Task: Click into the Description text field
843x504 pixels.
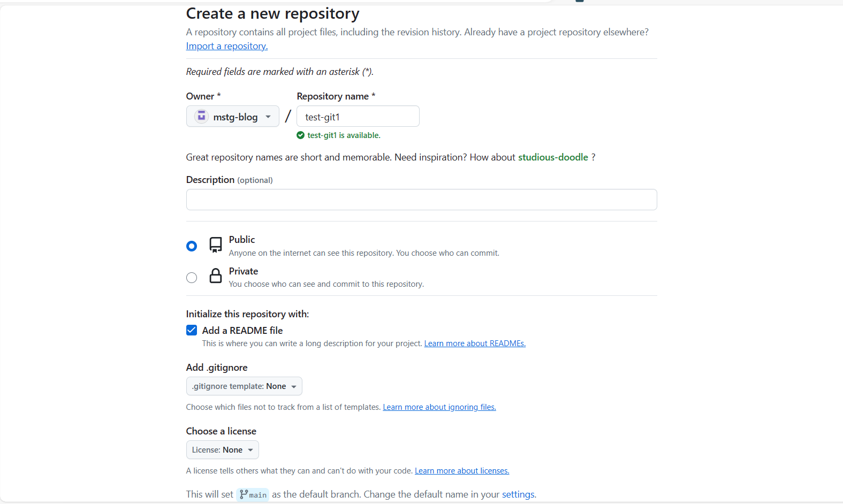Action: (x=421, y=200)
